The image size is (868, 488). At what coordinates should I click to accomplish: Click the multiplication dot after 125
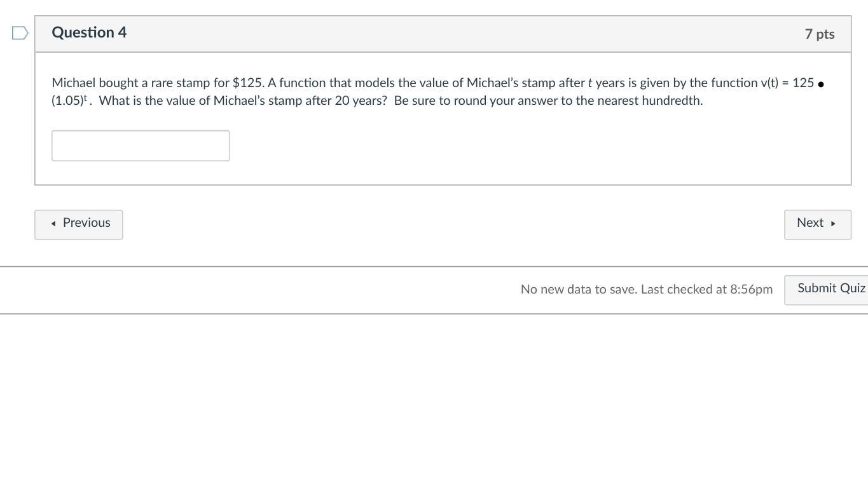pyautogui.click(x=821, y=84)
